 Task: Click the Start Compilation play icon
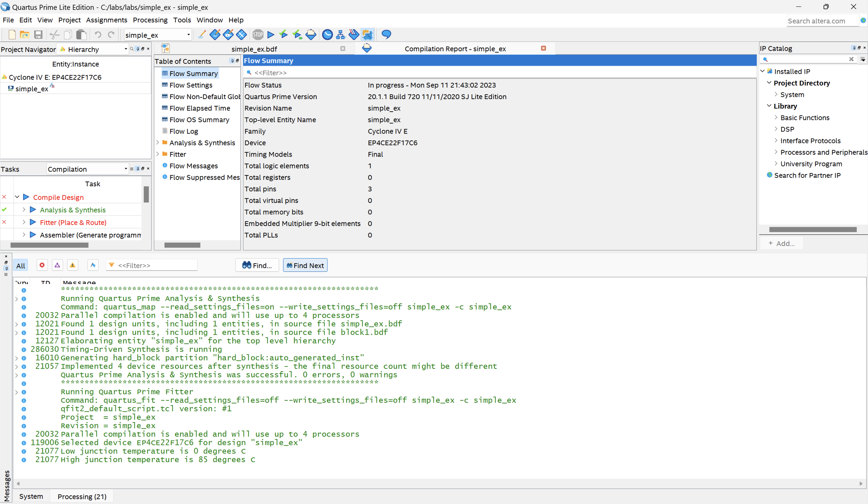click(271, 35)
